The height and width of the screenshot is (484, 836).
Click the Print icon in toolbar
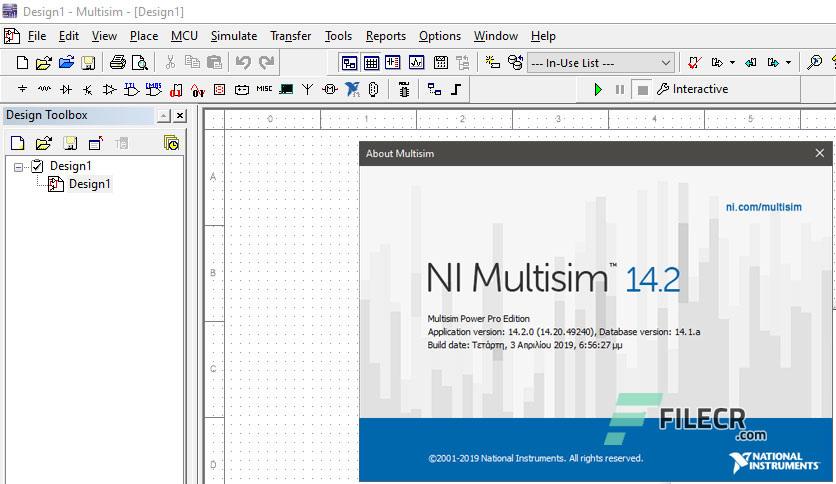[x=117, y=62]
